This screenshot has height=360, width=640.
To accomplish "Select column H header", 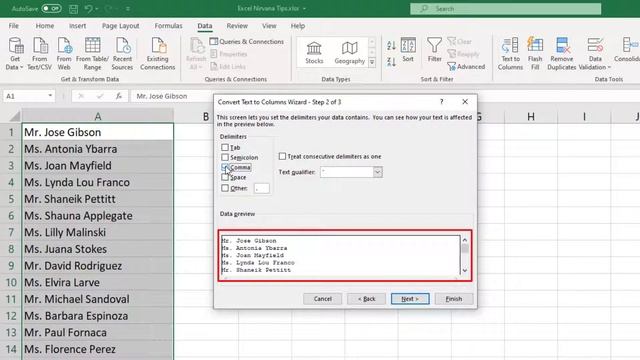I will pos(531,117).
